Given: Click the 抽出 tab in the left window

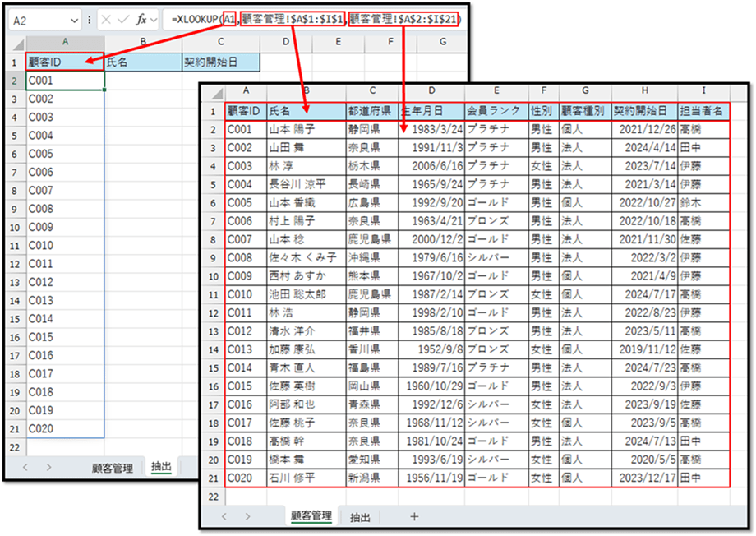Looking at the screenshot, I should point(162,468).
